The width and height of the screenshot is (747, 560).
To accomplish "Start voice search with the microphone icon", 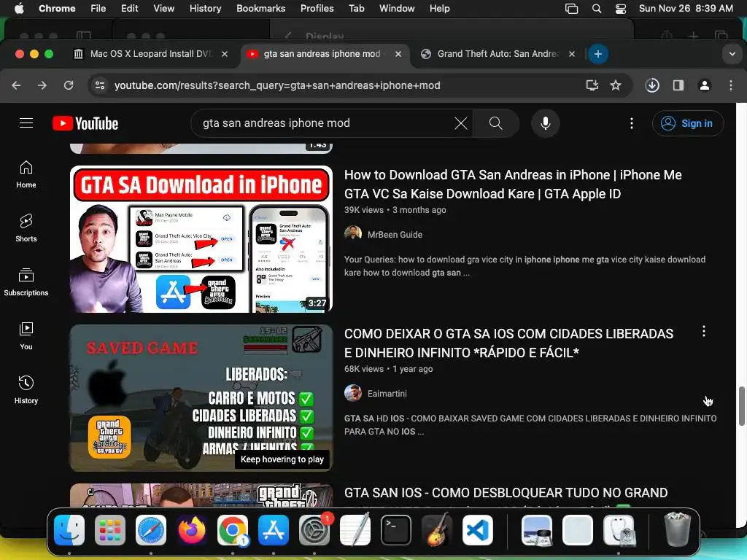I will click(x=546, y=123).
